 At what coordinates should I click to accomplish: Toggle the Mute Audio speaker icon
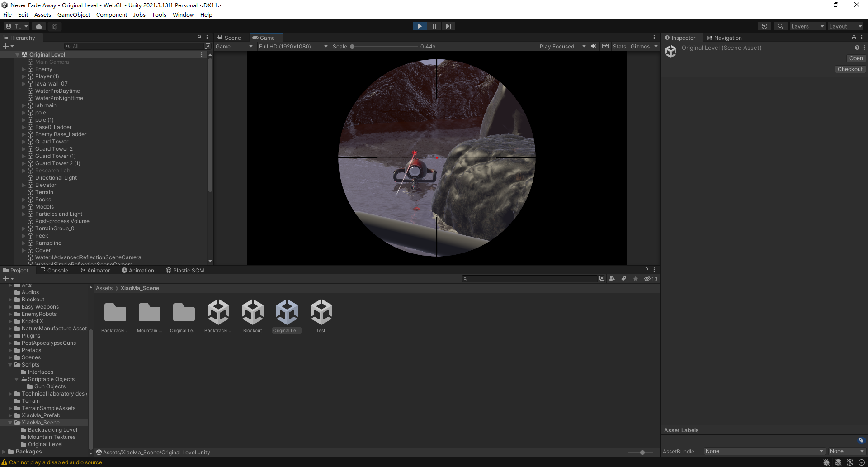[x=594, y=46]
